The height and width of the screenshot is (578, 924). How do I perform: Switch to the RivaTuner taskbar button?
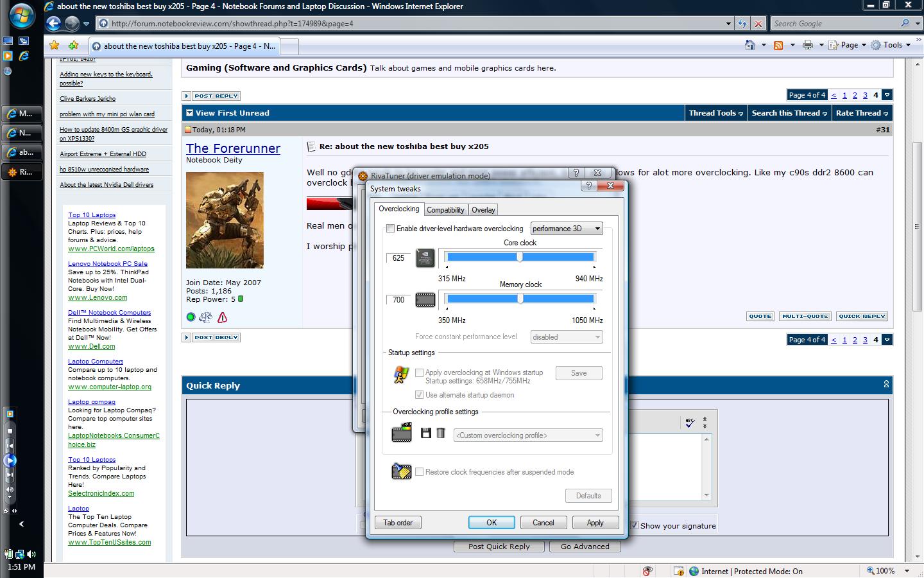click(21, 172)
